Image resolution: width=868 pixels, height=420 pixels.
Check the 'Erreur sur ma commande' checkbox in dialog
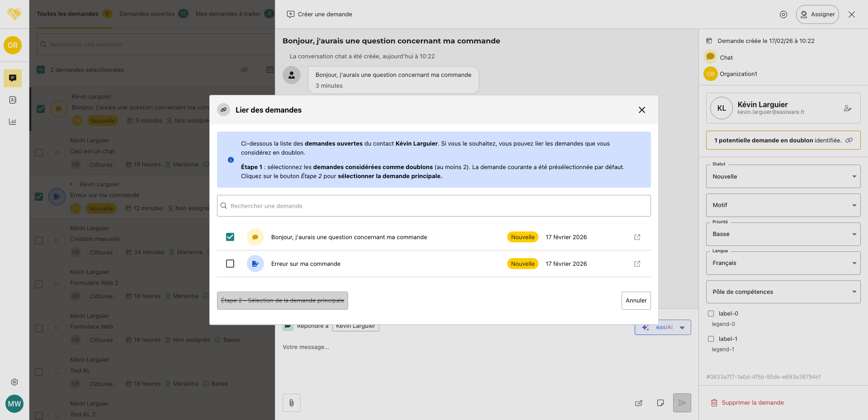click(230, 264)
